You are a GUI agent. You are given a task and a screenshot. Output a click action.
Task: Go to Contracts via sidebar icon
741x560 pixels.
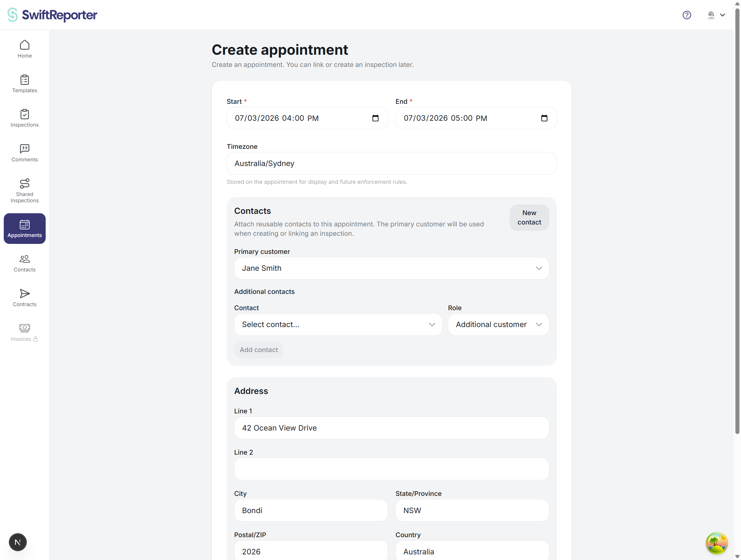(x=24, y=297)
